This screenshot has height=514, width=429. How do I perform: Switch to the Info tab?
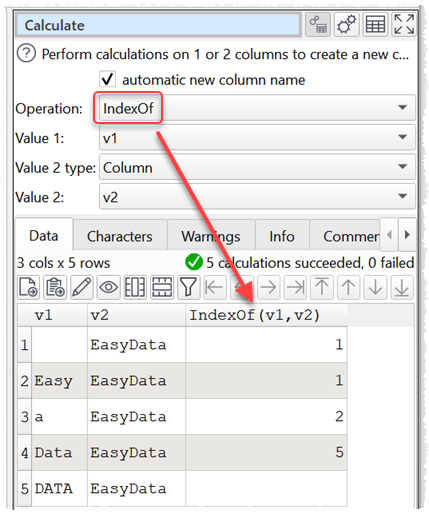[x=282, y=236]
